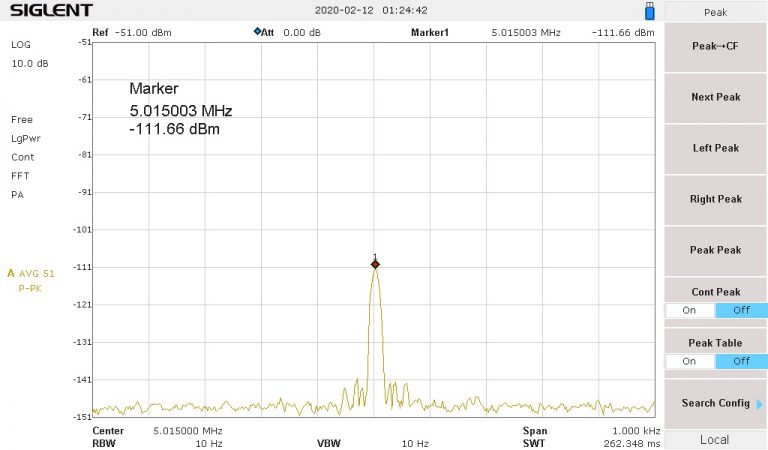Image resolution: width=768 pixels, height=450 pixels.
Task: Turn Cont Peak On
Action: pos(689,310)
